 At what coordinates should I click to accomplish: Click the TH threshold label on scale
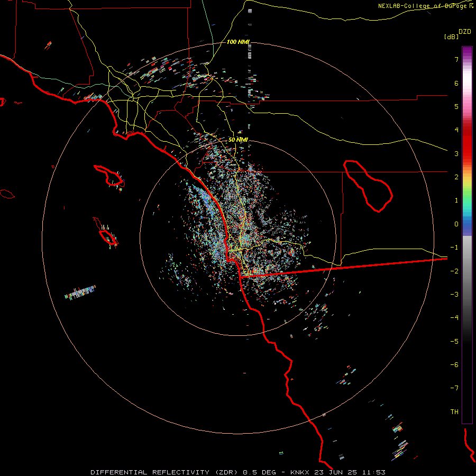(x=454, y=411)
